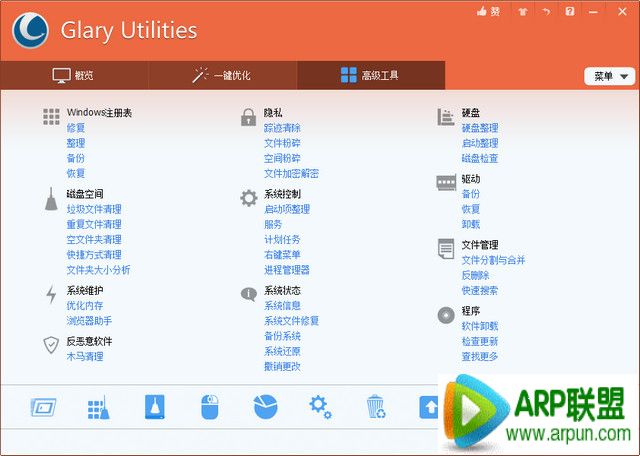Launch 垃圾文件清理

[94, 209]
